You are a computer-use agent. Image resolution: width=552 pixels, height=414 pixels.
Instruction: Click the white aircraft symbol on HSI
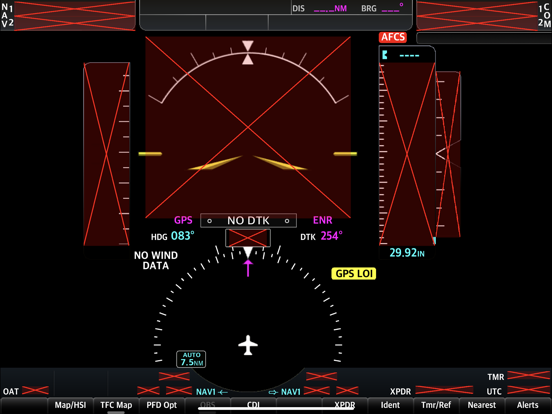click(x=248, y=345)
